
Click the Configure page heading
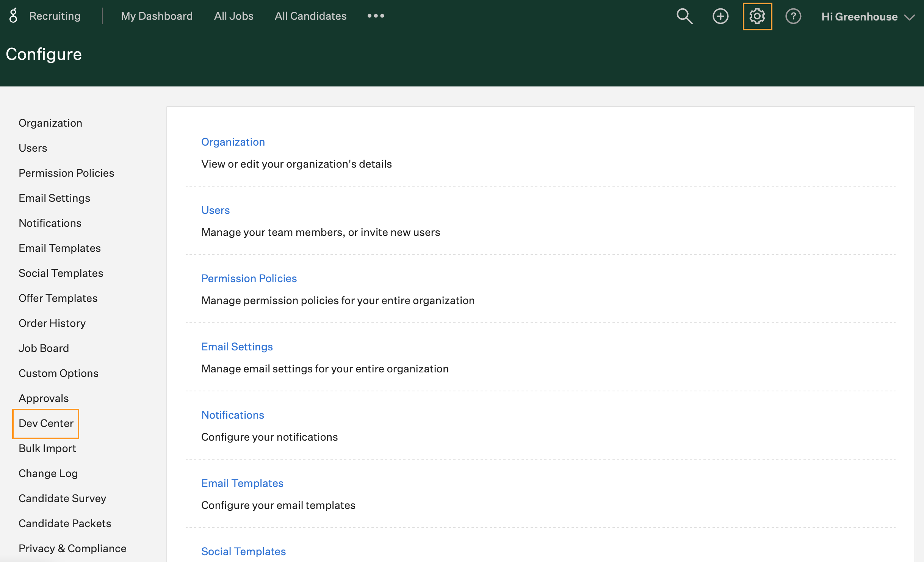(44, 54)
